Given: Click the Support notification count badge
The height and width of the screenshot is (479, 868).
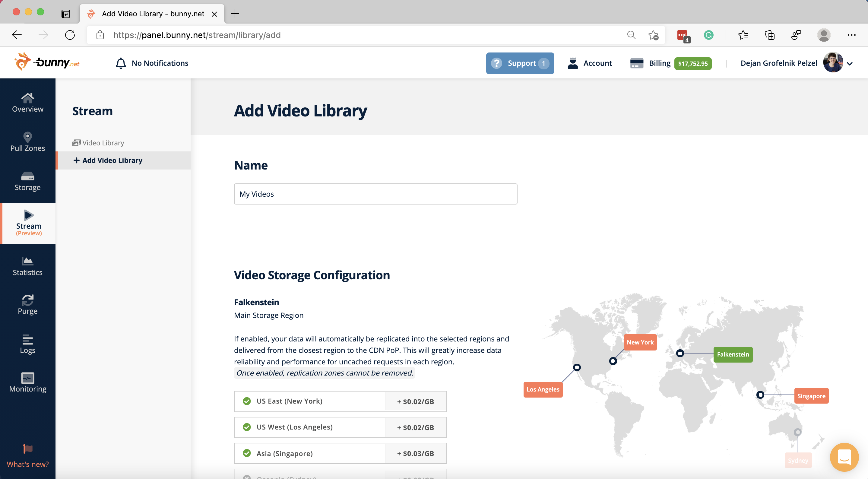Looking at the screenshot, I should click(543, 63).
